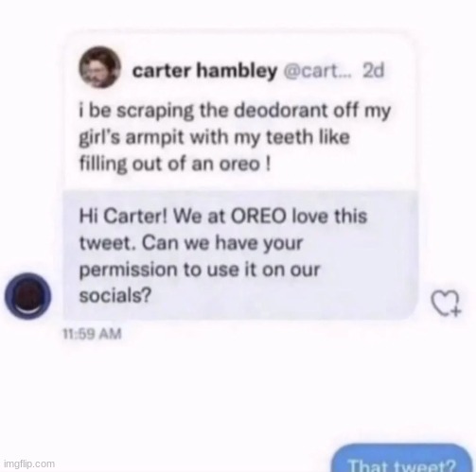The image size is (476, 472).
Task: Select the blue 'That tweet?' reply bubble
Action: [401, 459]
